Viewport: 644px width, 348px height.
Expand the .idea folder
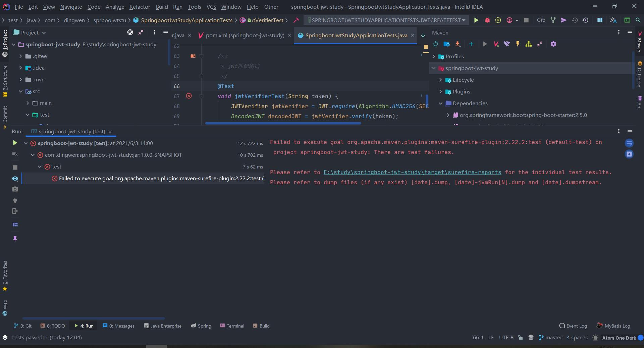coord(20,68)
